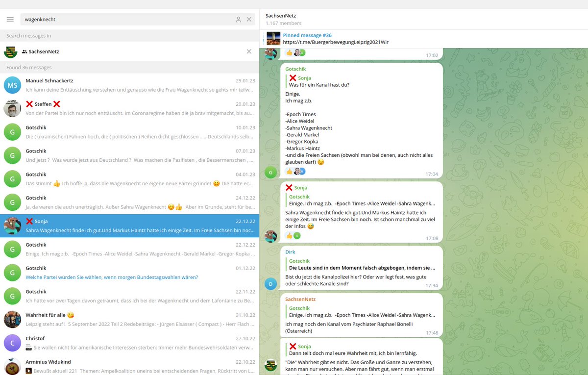Open Gotschik result dated 04.01.23
588x375 pixels.
click(129, 179)
